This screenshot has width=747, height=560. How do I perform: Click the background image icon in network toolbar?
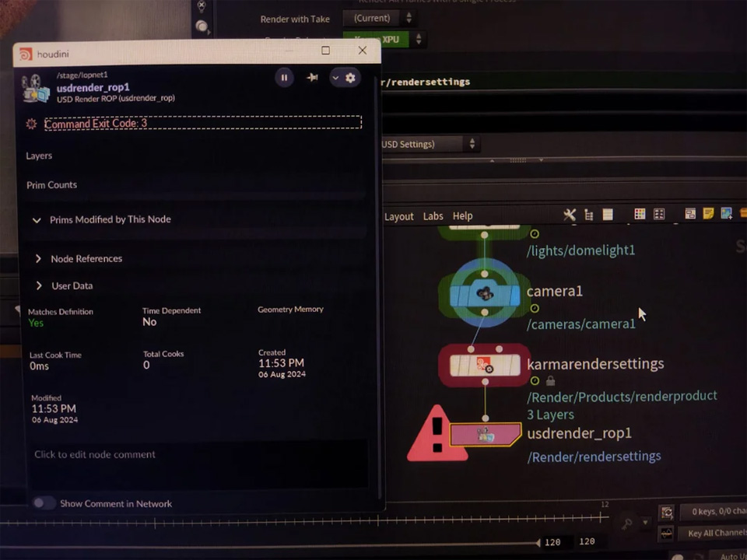[x=726, y=213]
